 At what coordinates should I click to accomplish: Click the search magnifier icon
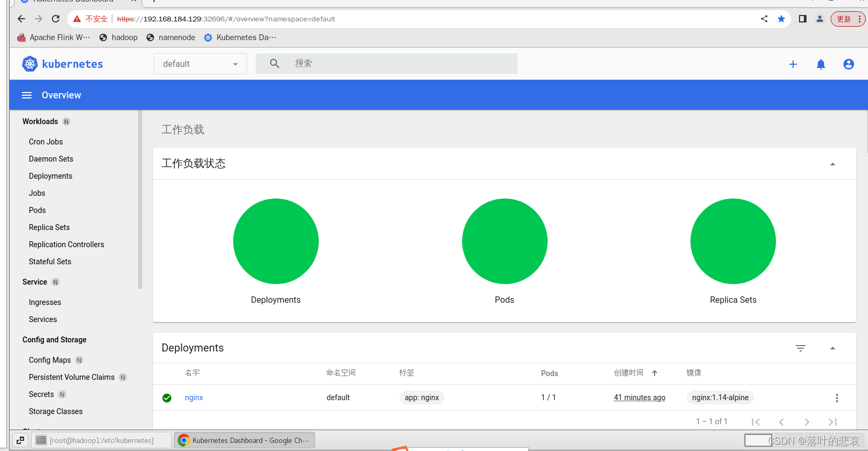[x=274, y=64]
